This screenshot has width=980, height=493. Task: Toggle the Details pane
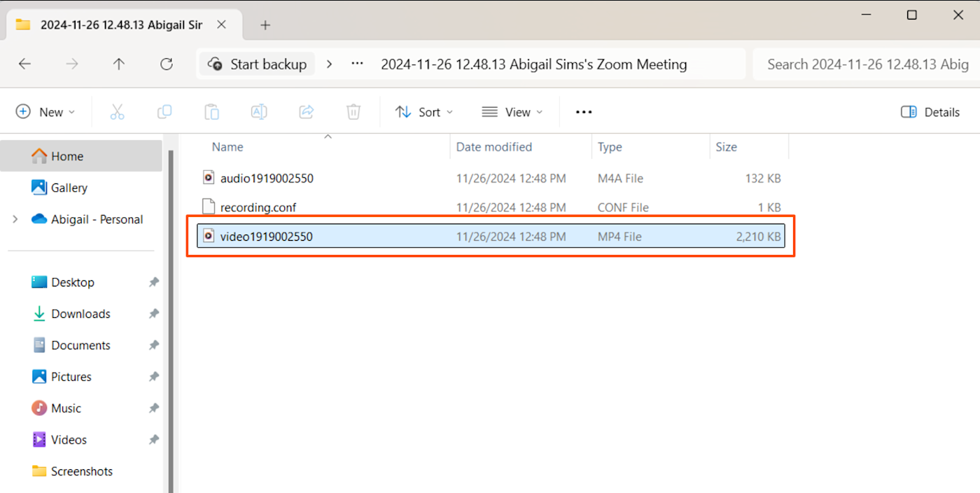(x=930, y=112)
